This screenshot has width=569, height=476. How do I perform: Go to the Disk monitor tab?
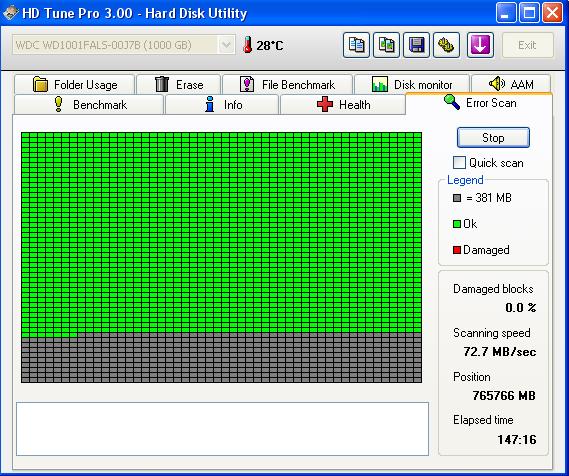click(x=412, y=85)
